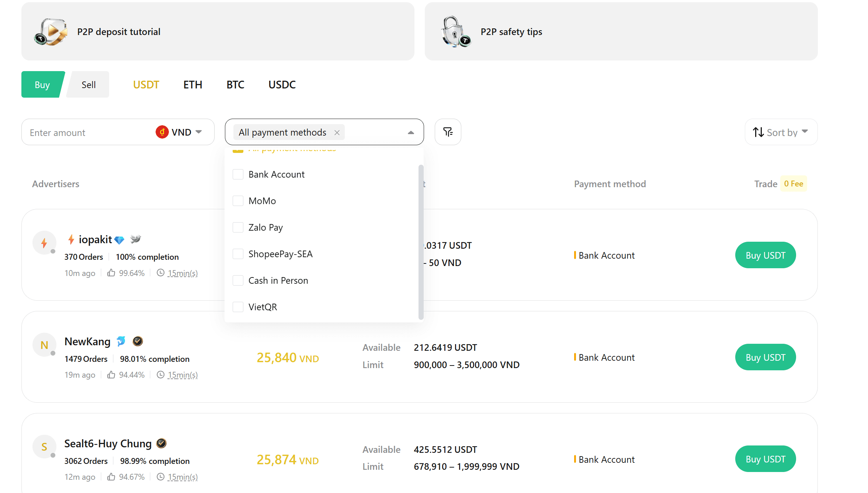Screen dimensions: 868x493
Task: Click the bird badge next to iopakit
Action: pos(136,239)
